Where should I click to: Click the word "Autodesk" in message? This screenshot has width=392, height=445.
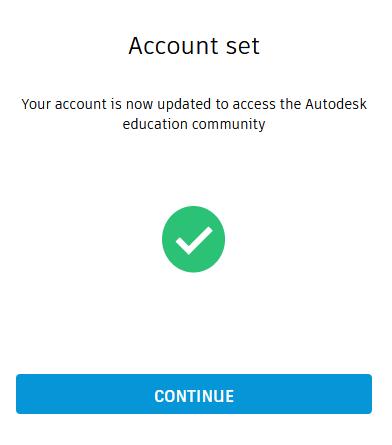336,104
